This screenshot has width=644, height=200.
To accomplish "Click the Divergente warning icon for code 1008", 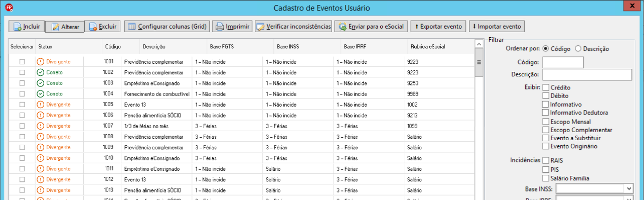I will click(40, 137).
